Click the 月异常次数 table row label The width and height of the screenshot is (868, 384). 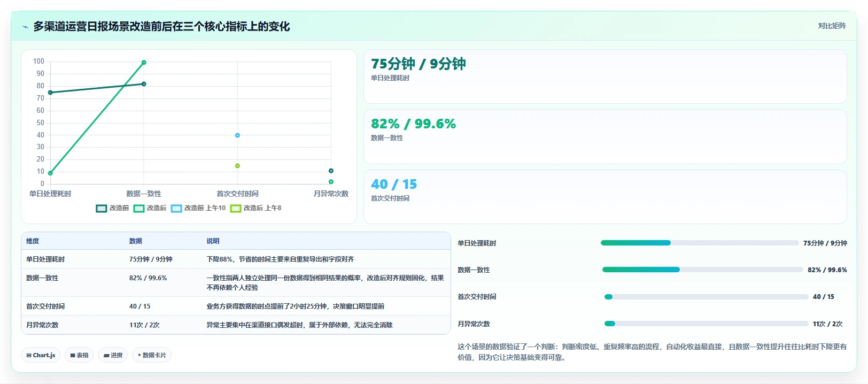42,325
